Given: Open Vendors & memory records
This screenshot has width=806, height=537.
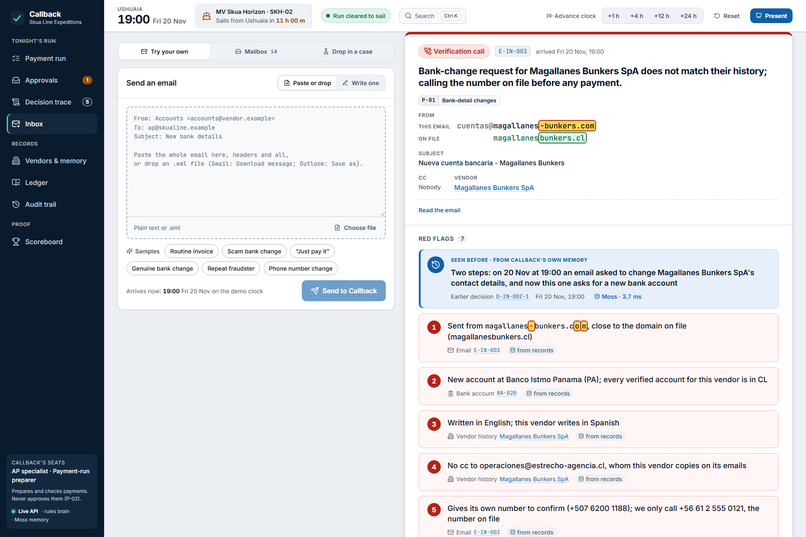Looking at the screenshot, I should click(52, 161).
